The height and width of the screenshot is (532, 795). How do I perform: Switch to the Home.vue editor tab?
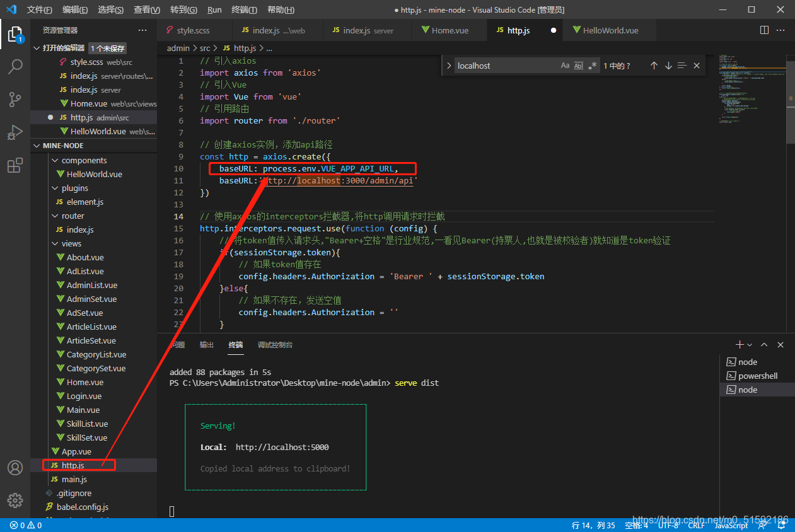(x=450, y=30)
